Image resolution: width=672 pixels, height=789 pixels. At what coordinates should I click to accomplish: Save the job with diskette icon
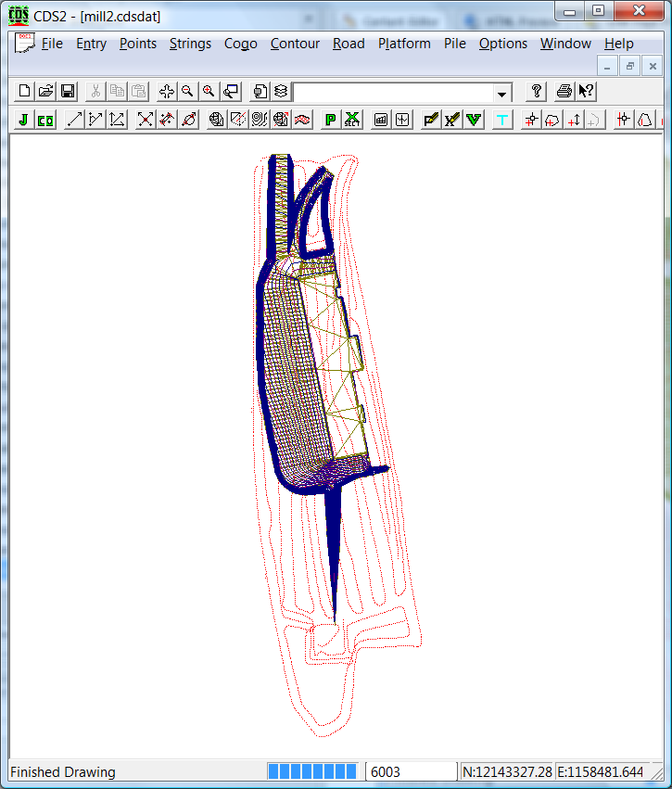click(68, 91)
